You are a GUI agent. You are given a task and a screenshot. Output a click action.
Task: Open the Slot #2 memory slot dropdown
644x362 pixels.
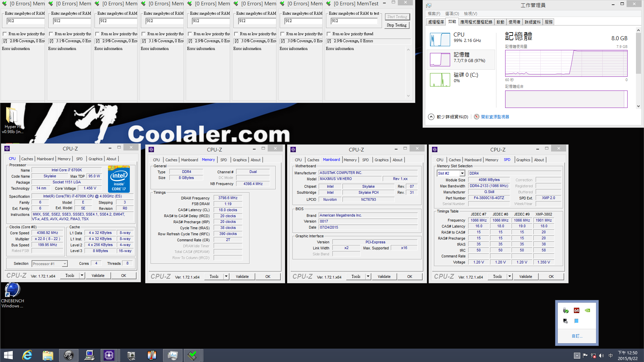point(462,173)
